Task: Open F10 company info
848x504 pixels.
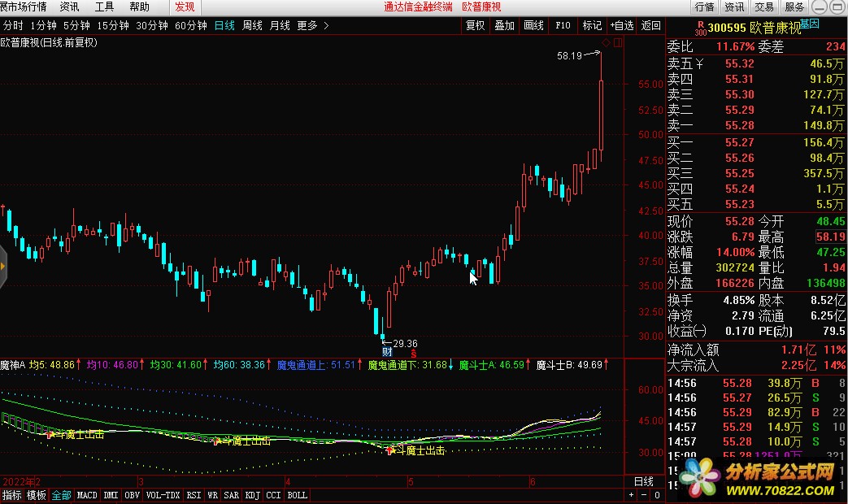Action: tap(563, 25)
